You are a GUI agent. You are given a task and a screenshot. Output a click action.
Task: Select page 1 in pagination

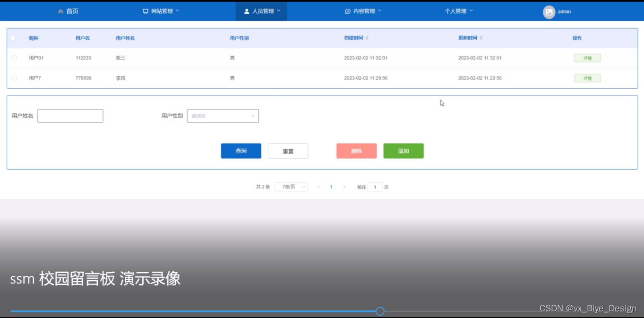point(331,187)
